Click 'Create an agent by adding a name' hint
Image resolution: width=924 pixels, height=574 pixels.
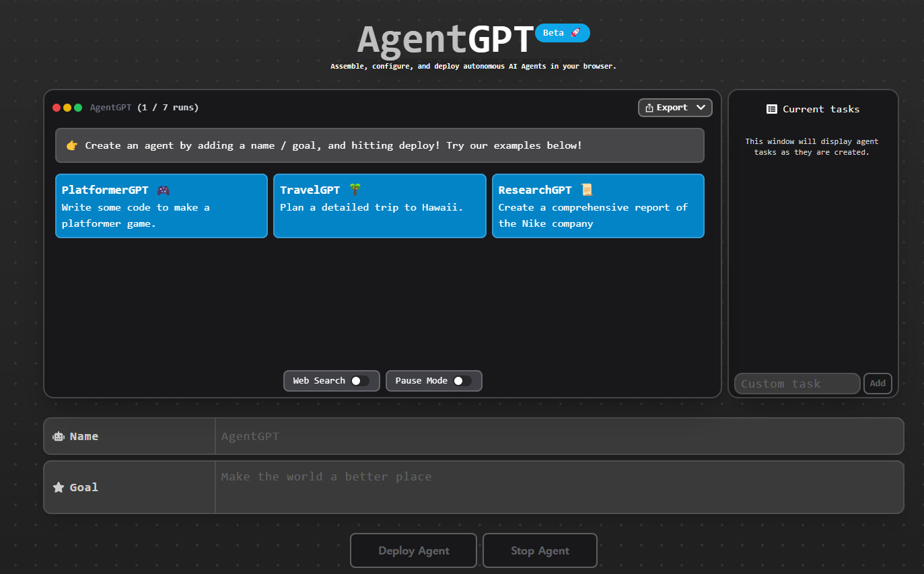point(334,145)
